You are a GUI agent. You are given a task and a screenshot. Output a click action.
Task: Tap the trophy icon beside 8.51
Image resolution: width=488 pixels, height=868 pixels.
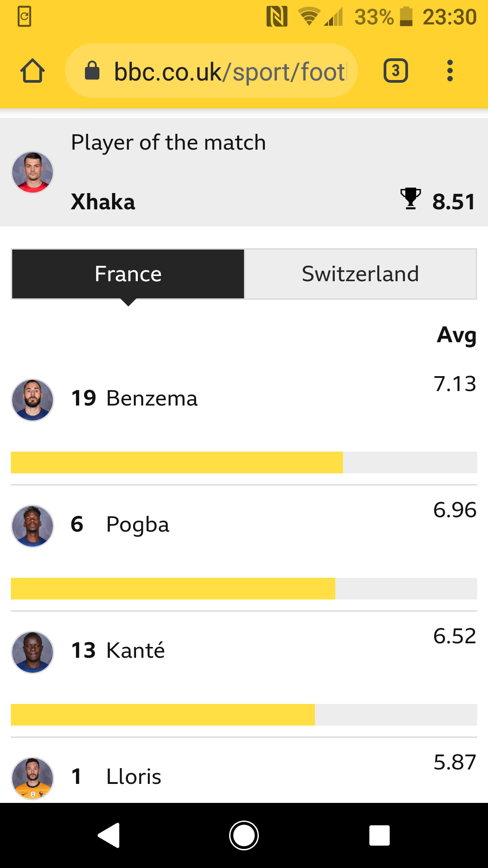(x=410, y=199)
